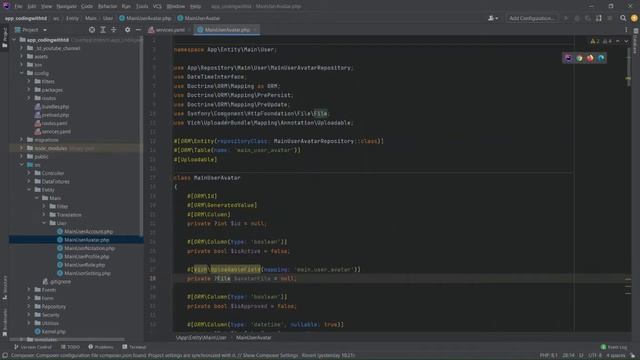The width and height of the screenshot is (640, 360).
Task: Open in PhpStorm built-in preview browser icon
Action: pyautogui.click(x=569, y=58)
